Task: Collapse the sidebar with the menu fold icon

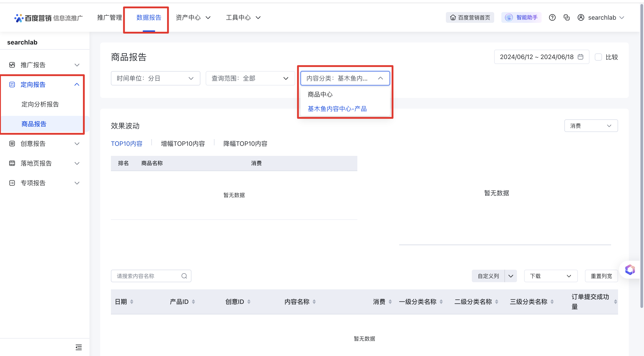Action: (78, 347)
